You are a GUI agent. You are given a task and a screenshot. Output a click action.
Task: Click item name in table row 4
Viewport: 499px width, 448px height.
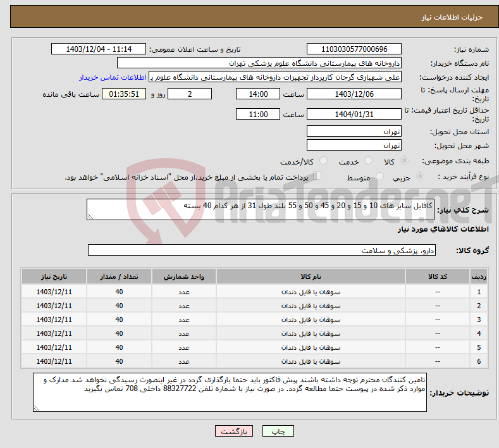tap(311, 333)
